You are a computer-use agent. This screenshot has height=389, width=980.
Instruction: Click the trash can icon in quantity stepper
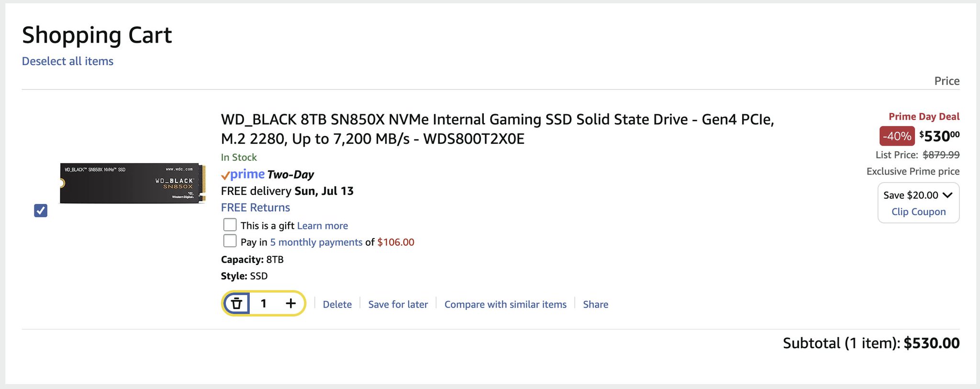click(236, 303)
